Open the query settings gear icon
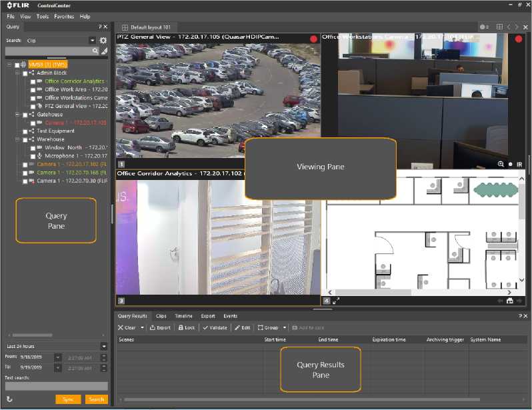The image size is (532, 410). tap(103, 40)
